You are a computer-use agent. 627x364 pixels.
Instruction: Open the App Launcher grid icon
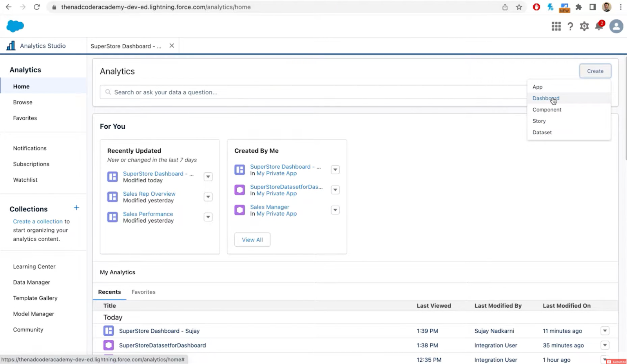pos(556,26)
